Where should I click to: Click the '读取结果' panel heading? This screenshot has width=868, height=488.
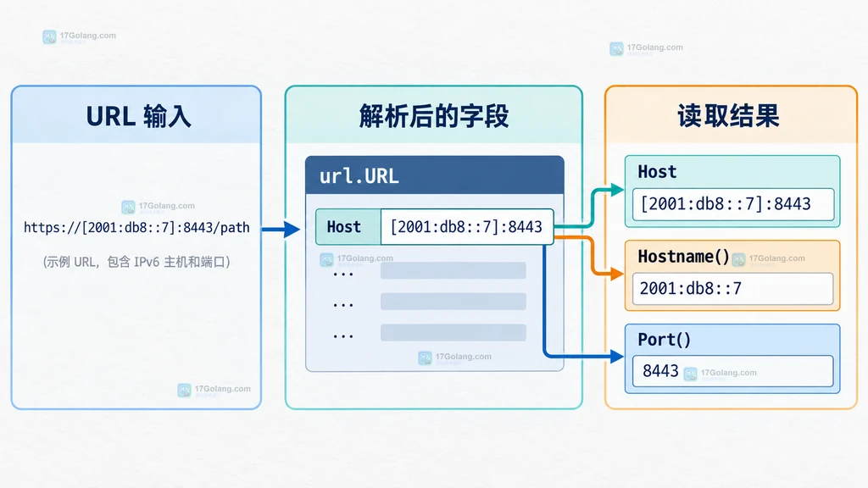point(728,116)
